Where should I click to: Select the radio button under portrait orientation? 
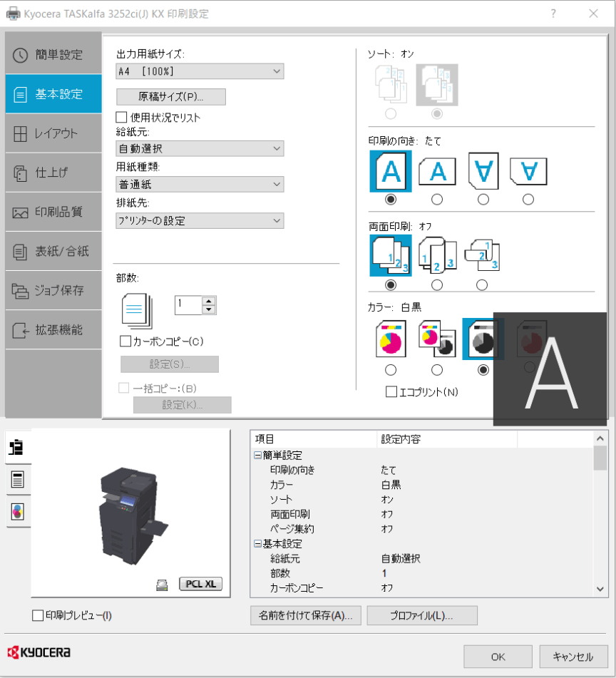391,200
